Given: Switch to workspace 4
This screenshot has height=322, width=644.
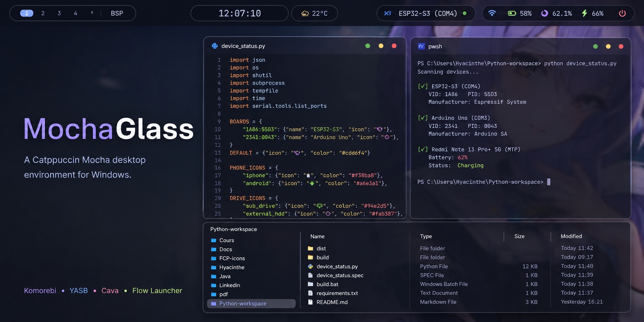Looking at the screenshot, I should (76, 13).
